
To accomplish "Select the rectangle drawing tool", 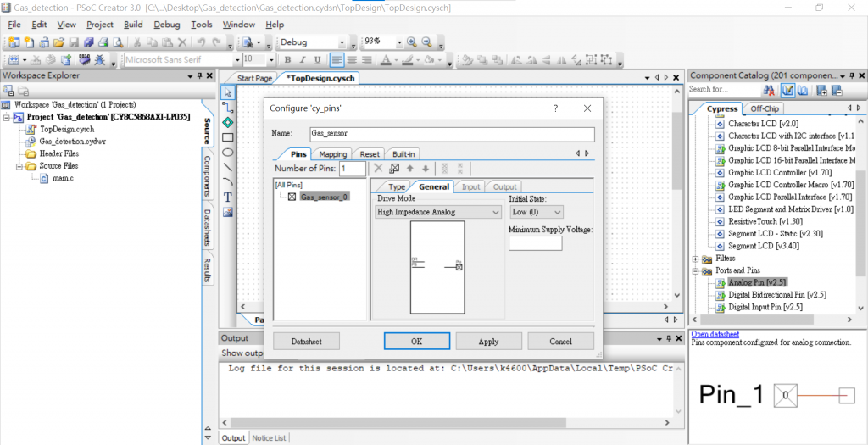I will point(227,137).
